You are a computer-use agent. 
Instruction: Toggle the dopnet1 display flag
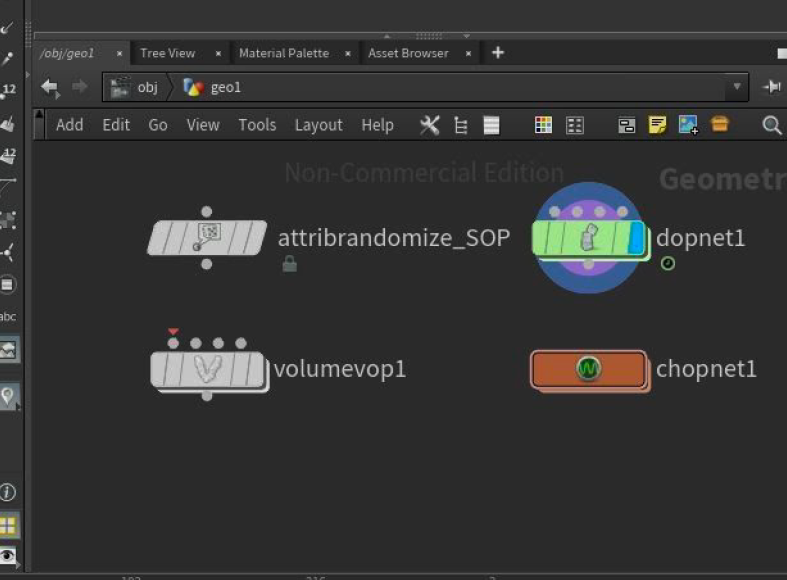click(x=636, y=238)
